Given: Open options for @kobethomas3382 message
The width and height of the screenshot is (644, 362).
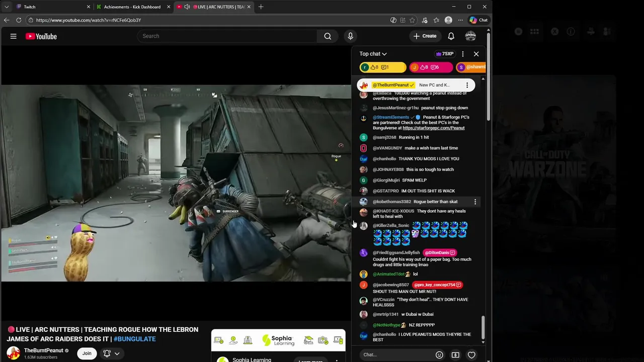Looking at the screenshot, I should [475, 202].
